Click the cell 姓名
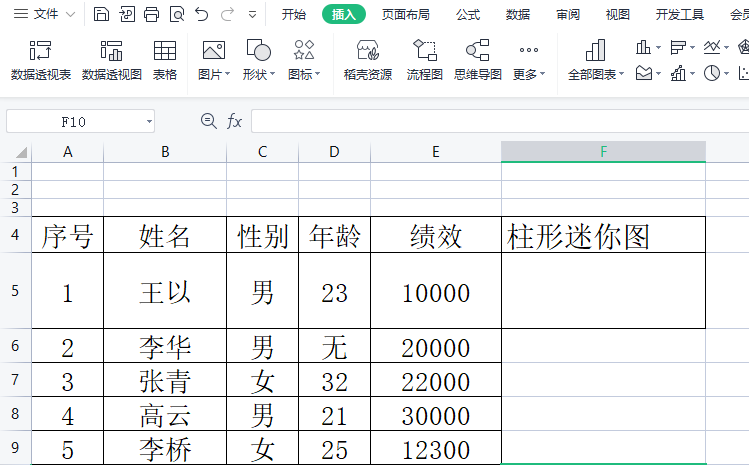 point(165,235)
